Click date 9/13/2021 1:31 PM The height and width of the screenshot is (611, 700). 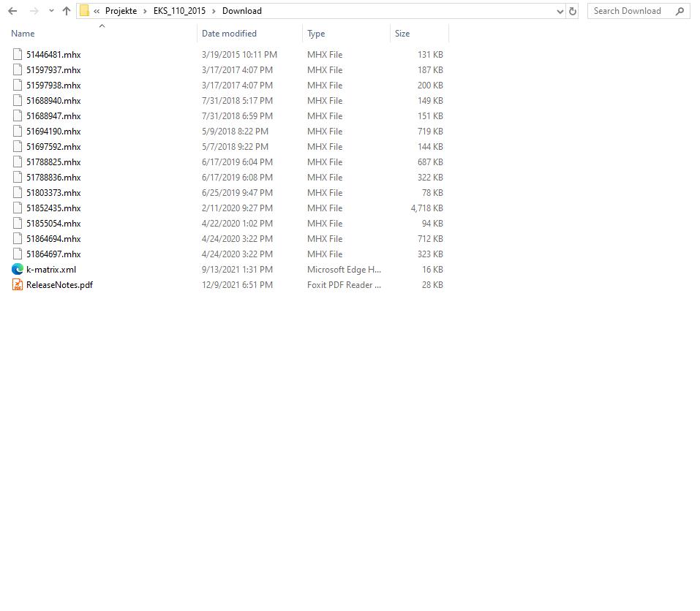pyautogui.click(x=237, y=270)
